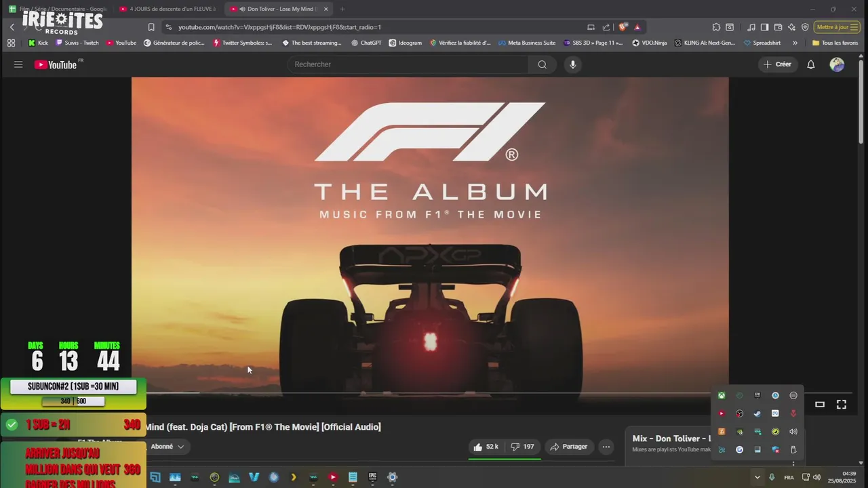This screenshot has width=868, height=488.
Task: Bookmark this page in address bar
Action: point(151,27)
